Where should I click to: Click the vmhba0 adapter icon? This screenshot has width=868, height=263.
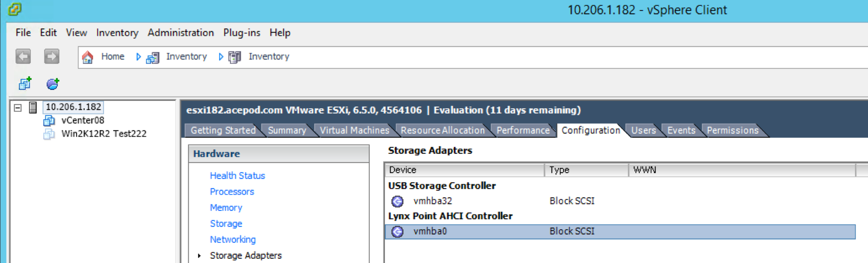[398, 231]
